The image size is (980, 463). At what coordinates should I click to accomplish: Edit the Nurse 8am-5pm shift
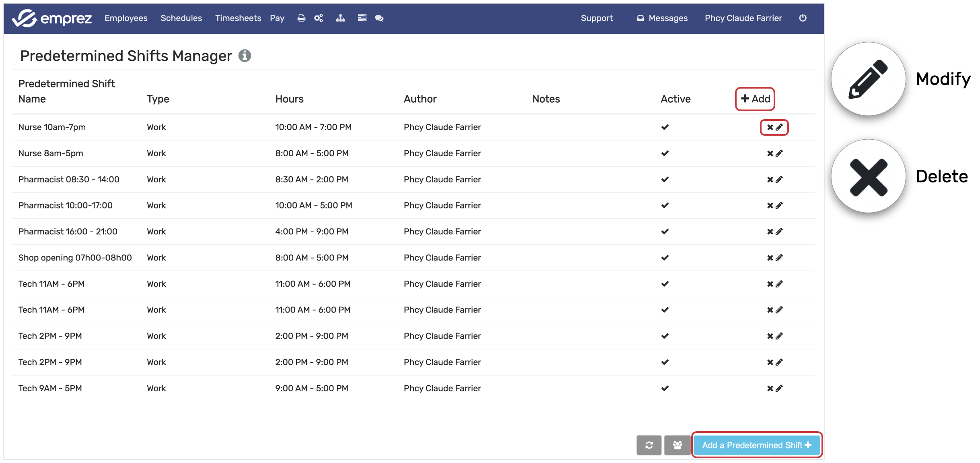[779, 153]
